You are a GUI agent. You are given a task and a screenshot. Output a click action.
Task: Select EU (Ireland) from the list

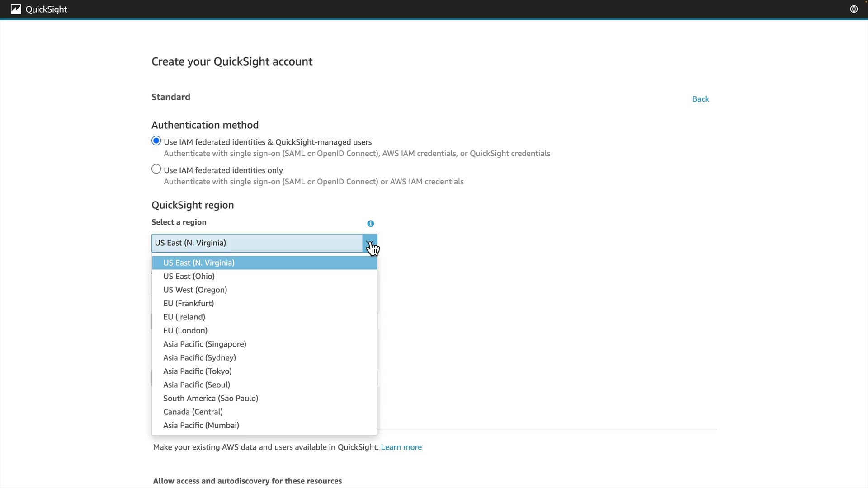184,317
